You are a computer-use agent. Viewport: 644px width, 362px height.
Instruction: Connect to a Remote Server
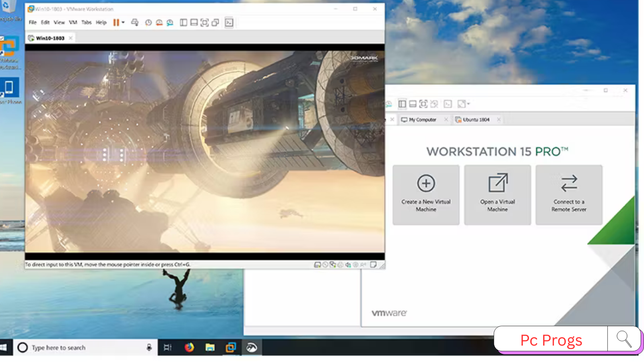(x=569, y=195)
